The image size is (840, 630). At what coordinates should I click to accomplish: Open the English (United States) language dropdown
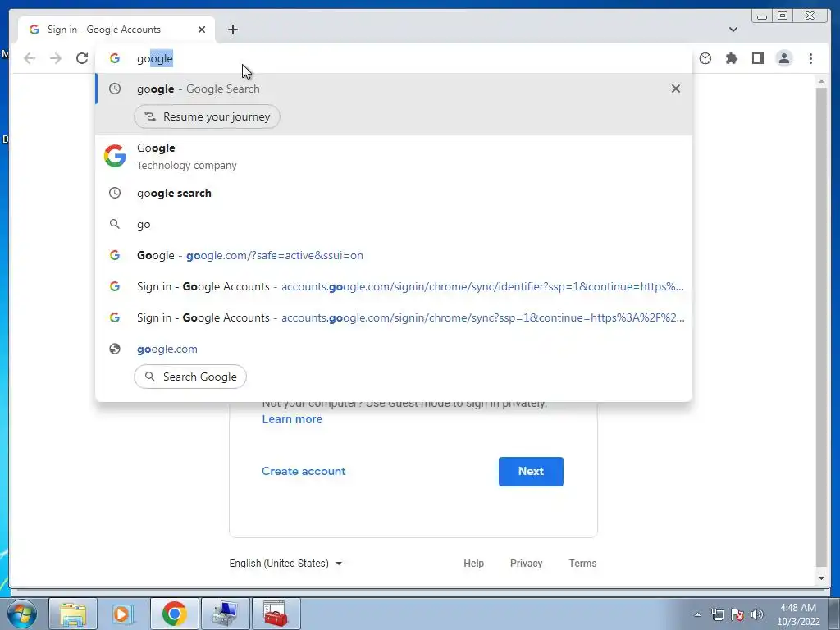pos(285,563)
